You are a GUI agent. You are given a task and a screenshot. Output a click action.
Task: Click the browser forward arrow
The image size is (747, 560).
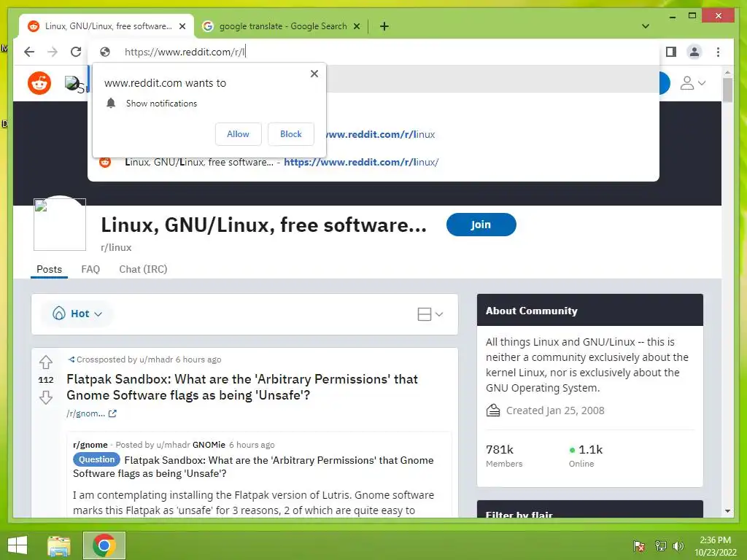click(53, 52)
